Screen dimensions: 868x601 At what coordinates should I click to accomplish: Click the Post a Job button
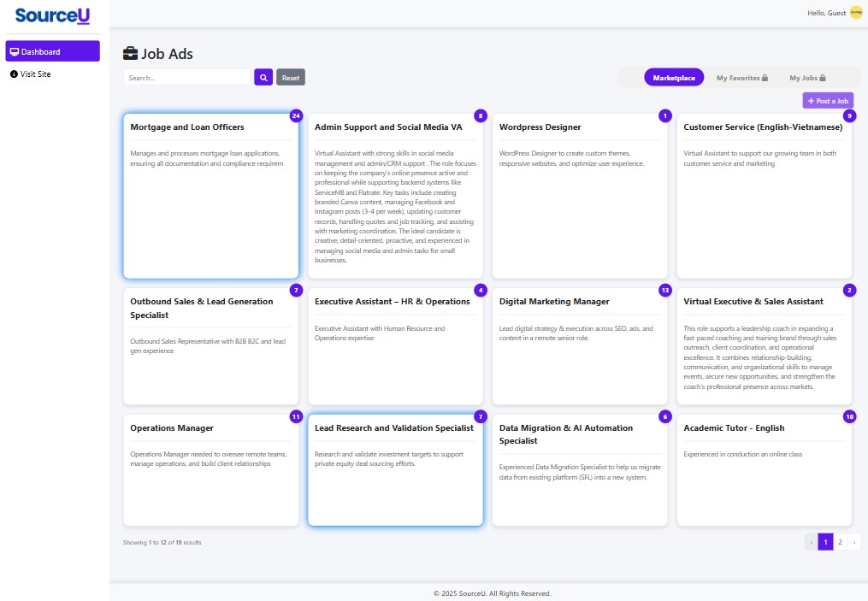pos(828,101)
